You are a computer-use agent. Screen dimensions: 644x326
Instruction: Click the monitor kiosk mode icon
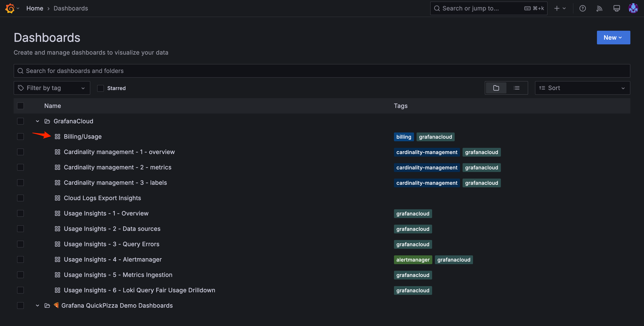617,8
